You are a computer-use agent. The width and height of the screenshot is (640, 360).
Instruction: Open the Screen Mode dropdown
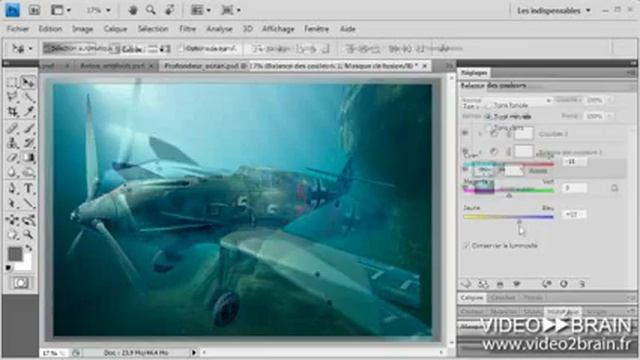tap(231, 10)
